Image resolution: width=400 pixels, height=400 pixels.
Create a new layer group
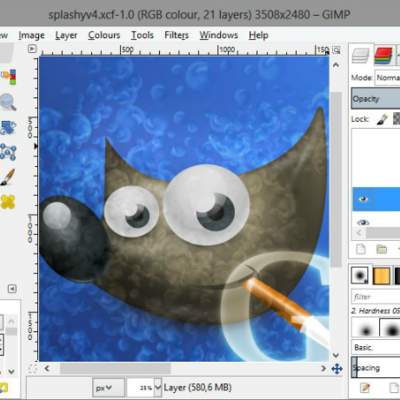(382, 249)
